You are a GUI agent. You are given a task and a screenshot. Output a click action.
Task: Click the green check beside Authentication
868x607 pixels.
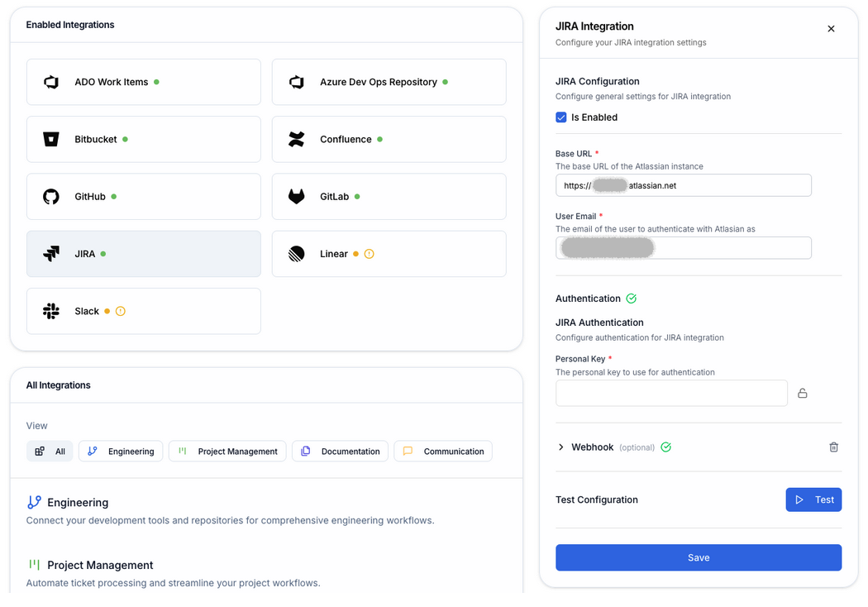(631, 299)
